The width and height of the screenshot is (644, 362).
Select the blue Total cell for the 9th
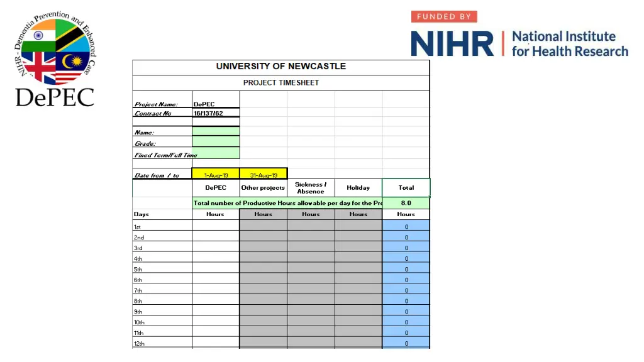pyautogui.click(x=406, y=310)
